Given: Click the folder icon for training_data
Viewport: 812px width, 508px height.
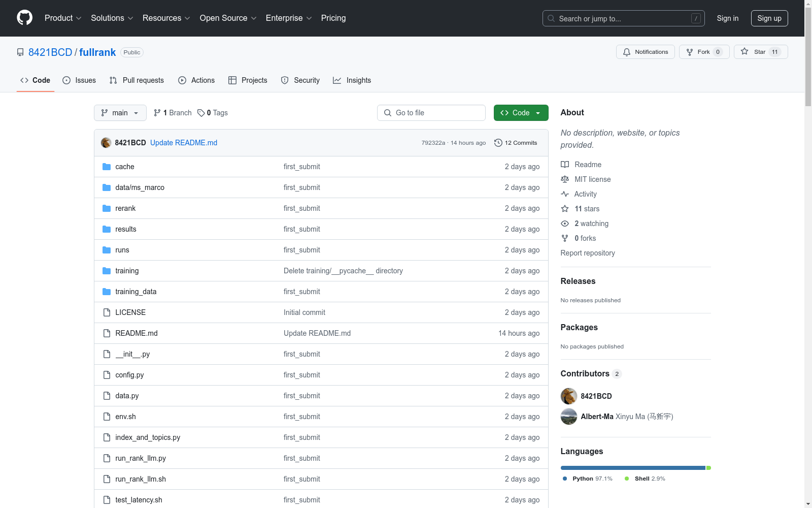Looking at the screenshot, I should (x=107, y=292).
